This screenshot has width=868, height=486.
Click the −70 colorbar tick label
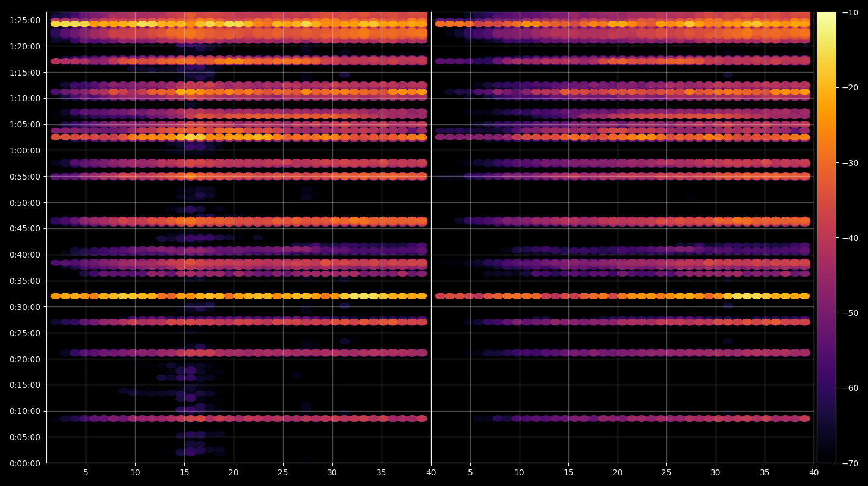[x=851, y=463]
